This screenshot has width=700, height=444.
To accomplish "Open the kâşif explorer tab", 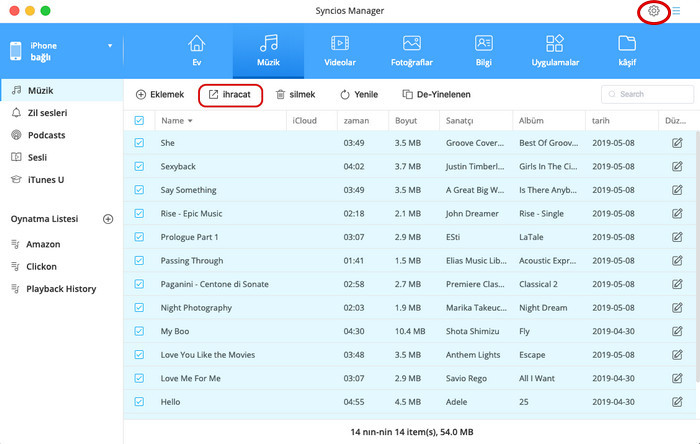I will click(627, 51).
